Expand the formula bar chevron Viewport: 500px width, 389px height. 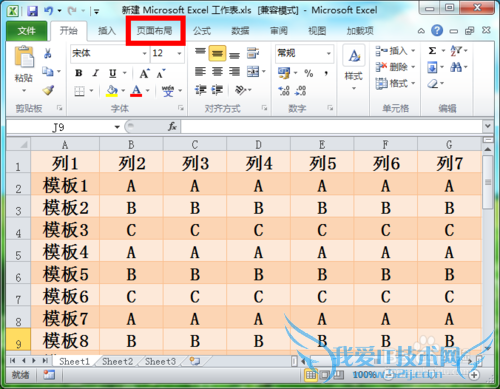(488, 126)
